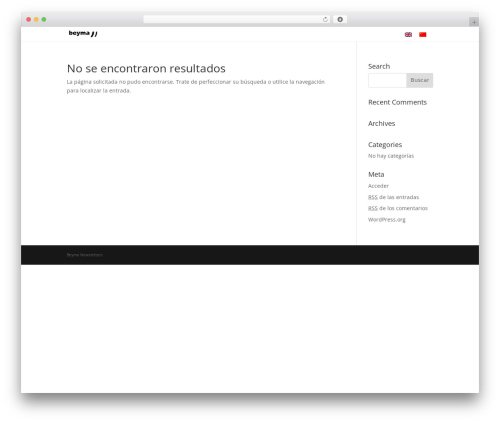Click the 'La página solicitada' paragraph text
The width and height of the screenshot is (500, 423).
196,86
